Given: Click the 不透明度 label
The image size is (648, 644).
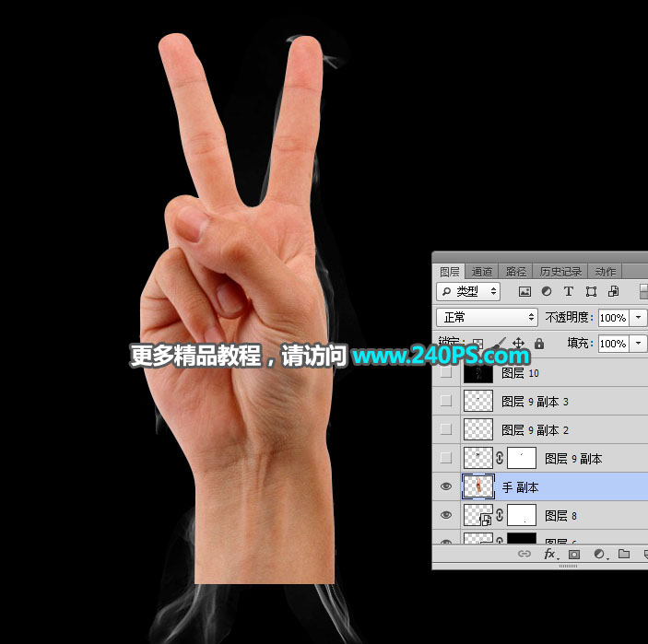Looking at the screenshot, I should pyautogui.click(x=569, y=317).
